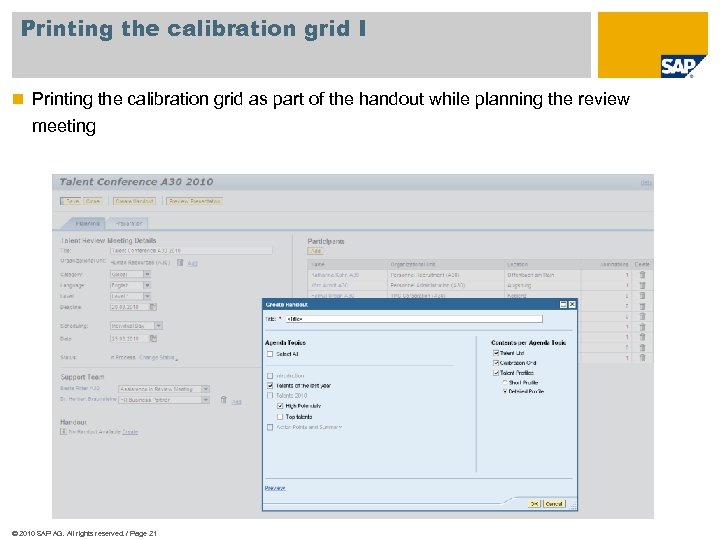Check the Select All agenda topics box
Viewport: 720px width, 540px height.
(x=270, y=354)
